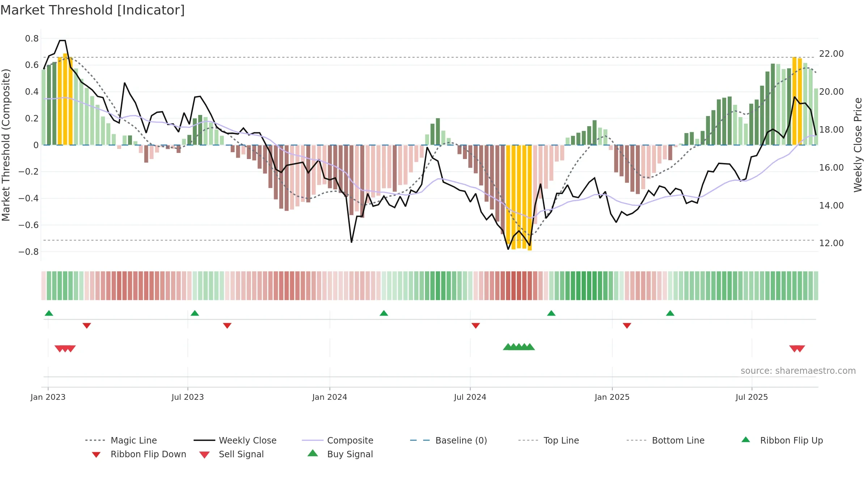Click the ribbon flip down marker after Jan 2025
Screen dimensions: 868x488
pos(627,326)
